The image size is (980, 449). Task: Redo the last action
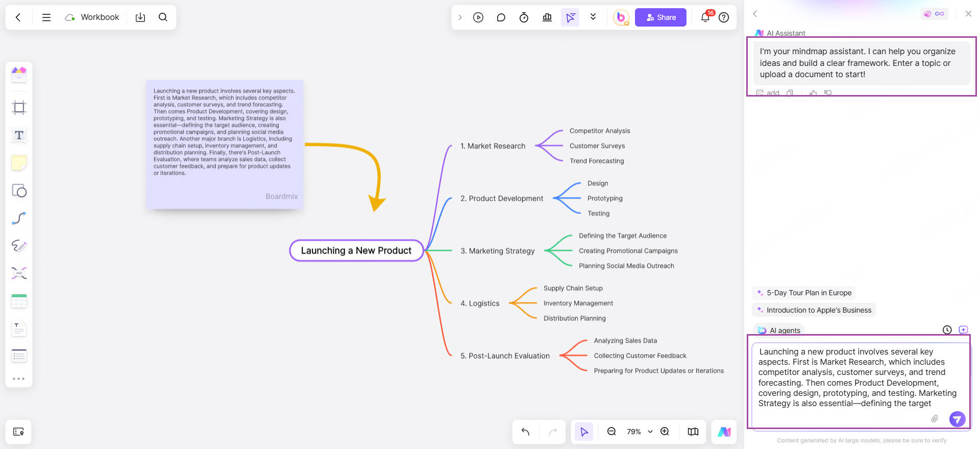[553, 432]
